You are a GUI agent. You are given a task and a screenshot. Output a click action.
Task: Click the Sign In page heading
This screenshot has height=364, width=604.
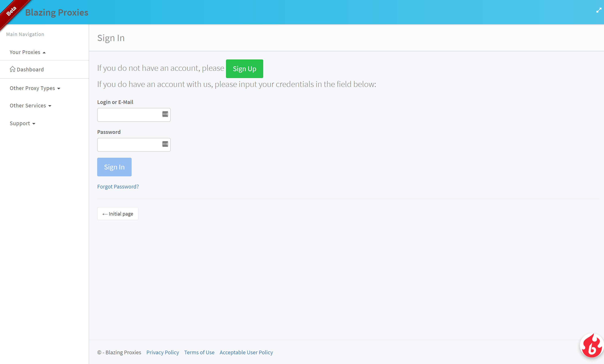click(111, 38)
